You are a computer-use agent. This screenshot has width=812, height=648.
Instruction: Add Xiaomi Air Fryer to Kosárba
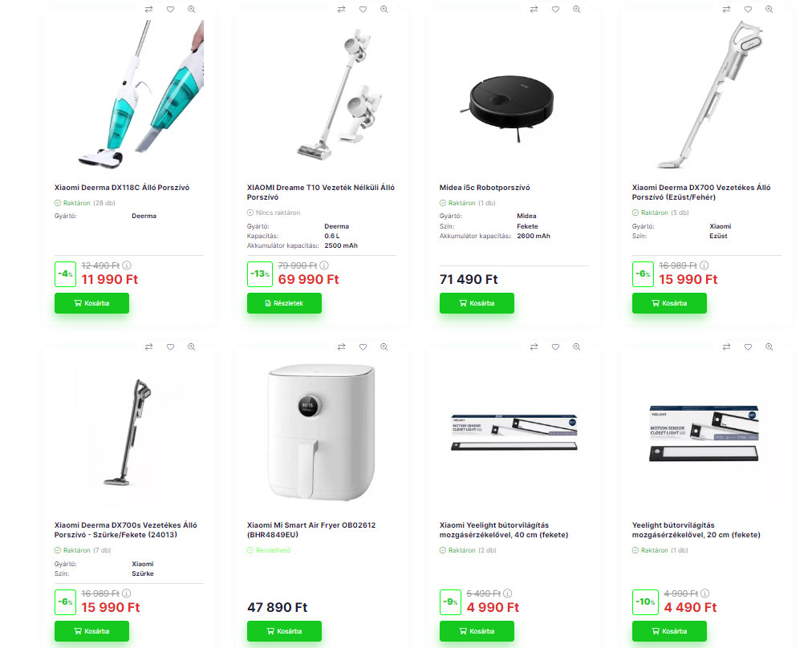[284, 631]
